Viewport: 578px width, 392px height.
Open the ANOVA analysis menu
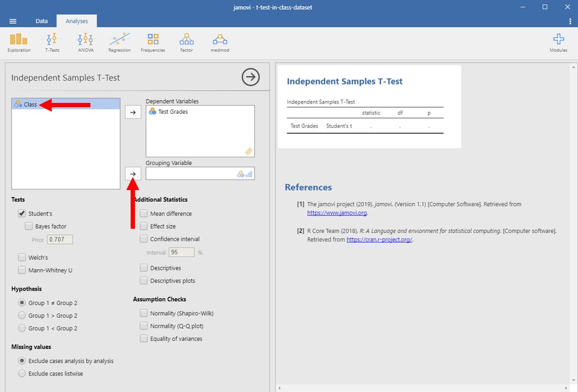point(85,42)
